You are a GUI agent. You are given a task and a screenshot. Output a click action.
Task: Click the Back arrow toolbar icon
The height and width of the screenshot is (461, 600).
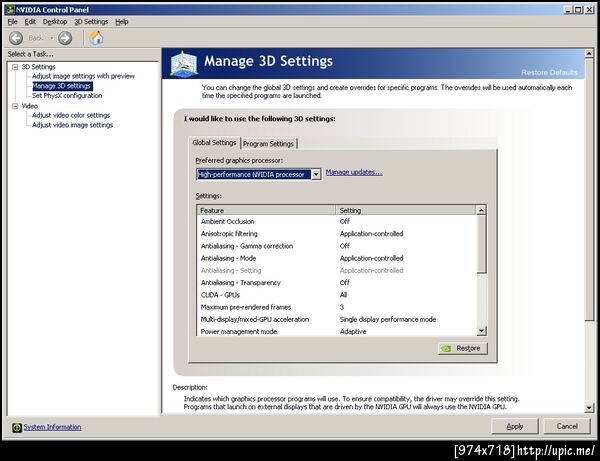coord(16,38)
